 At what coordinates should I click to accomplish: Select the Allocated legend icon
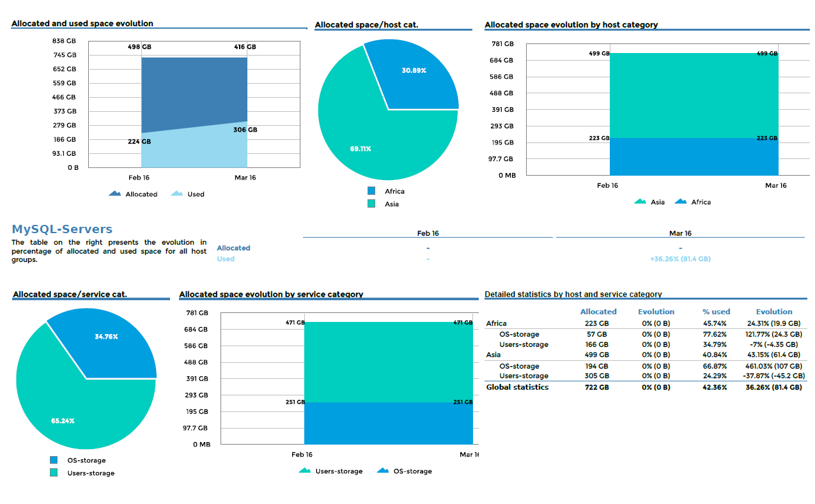[114, 194]
